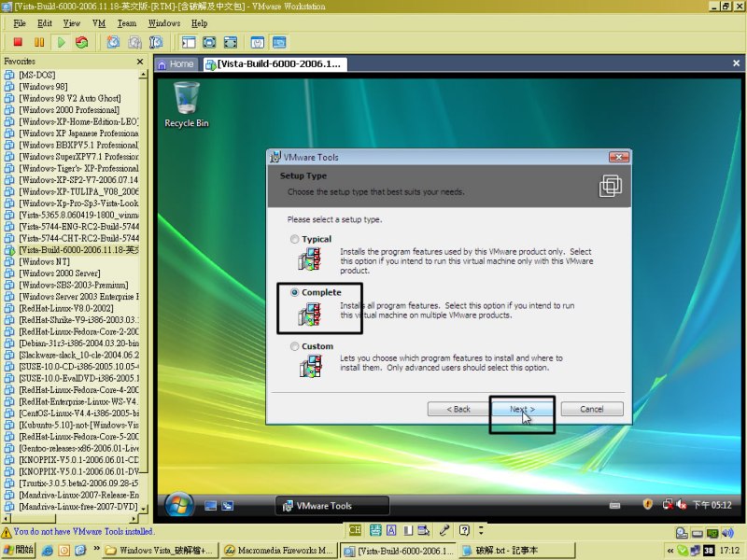Click the Console view toolbar icon
Viewport: 747px width, 560px height.
click(279, 42)
